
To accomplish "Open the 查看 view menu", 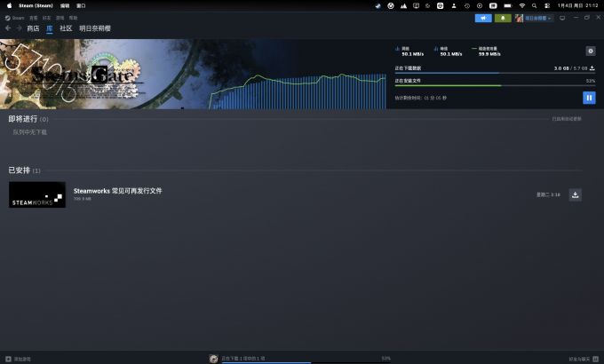I will coord(34,18).
